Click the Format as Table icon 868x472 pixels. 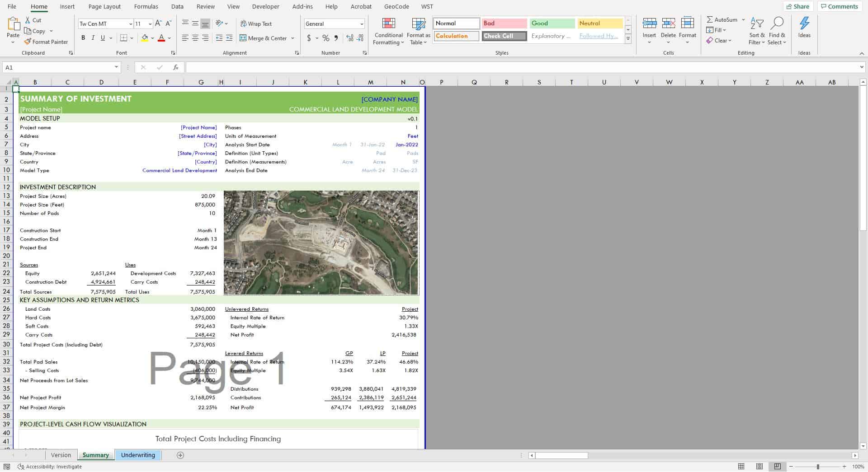[x=417, y=23]
